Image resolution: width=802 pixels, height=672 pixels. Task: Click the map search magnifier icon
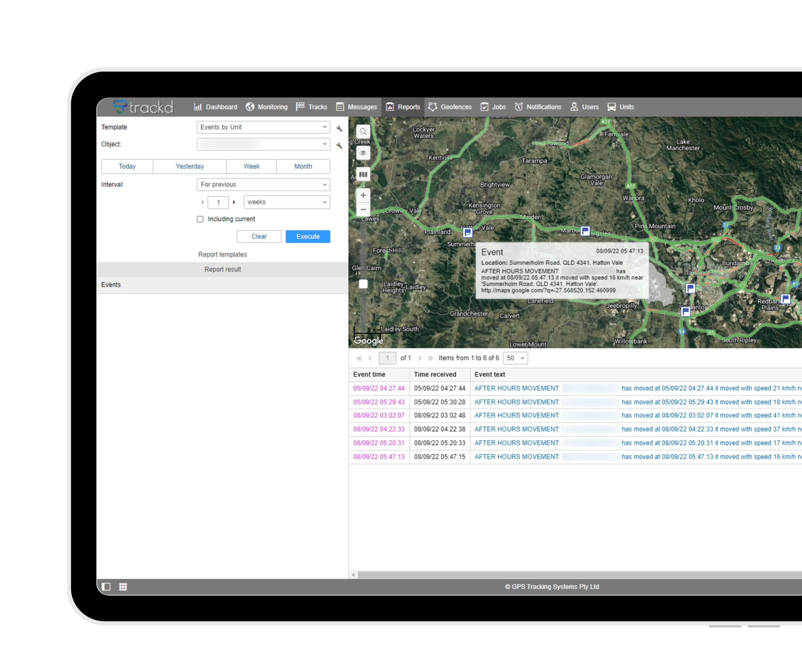pyautogui.click(x=363, y=132)
